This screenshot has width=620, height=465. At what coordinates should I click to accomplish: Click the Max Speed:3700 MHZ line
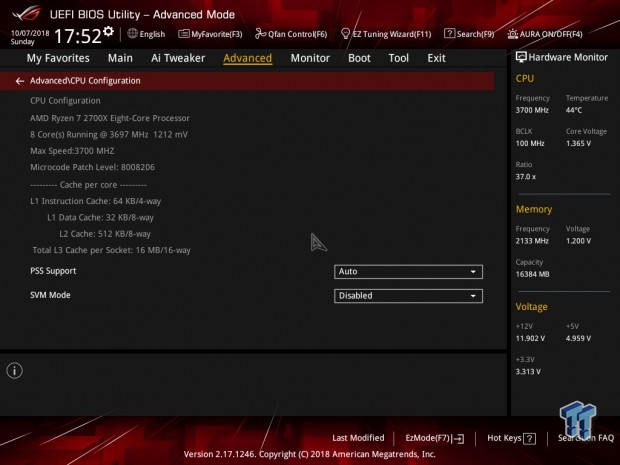[72, 151]
